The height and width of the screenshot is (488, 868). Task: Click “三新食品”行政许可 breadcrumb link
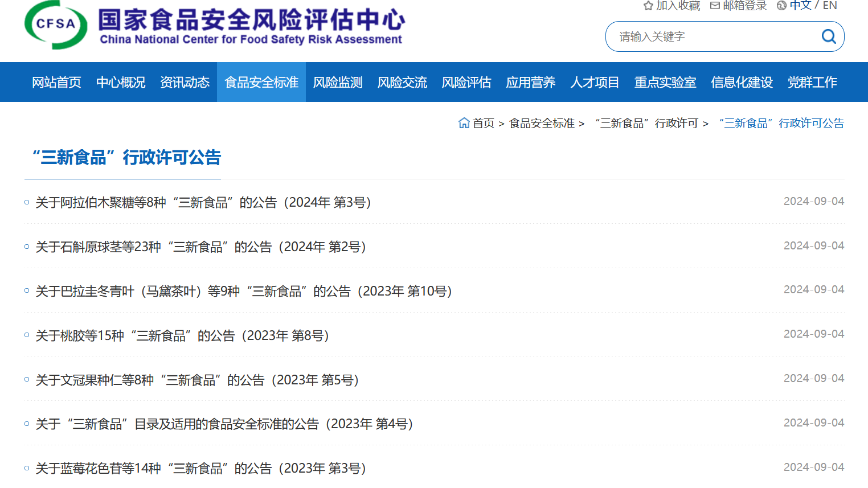(646, 124)
